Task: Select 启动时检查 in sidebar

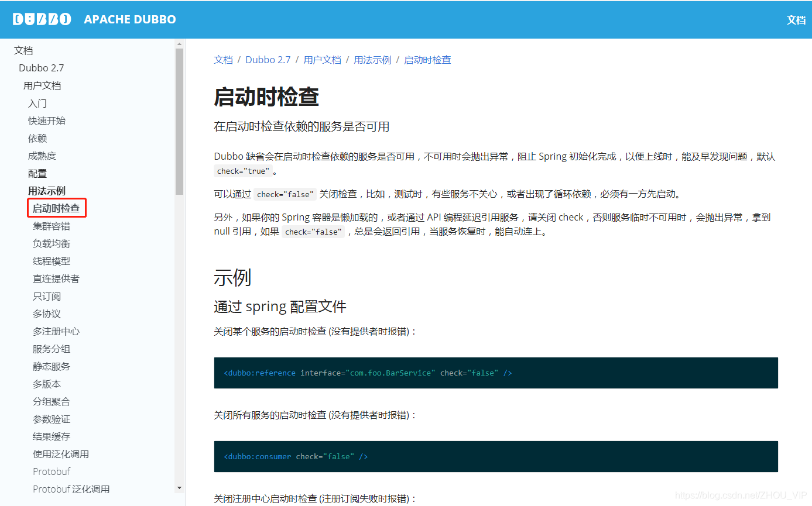Action: pos(56,208)
